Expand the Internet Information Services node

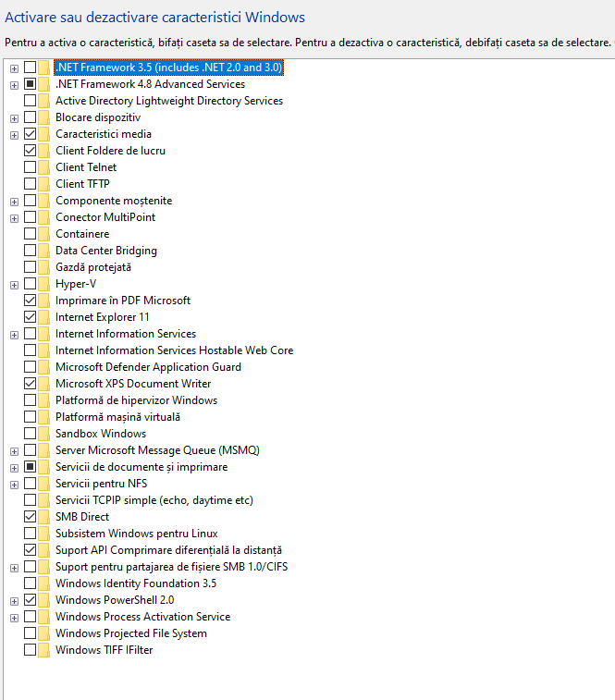pos(14,335)
